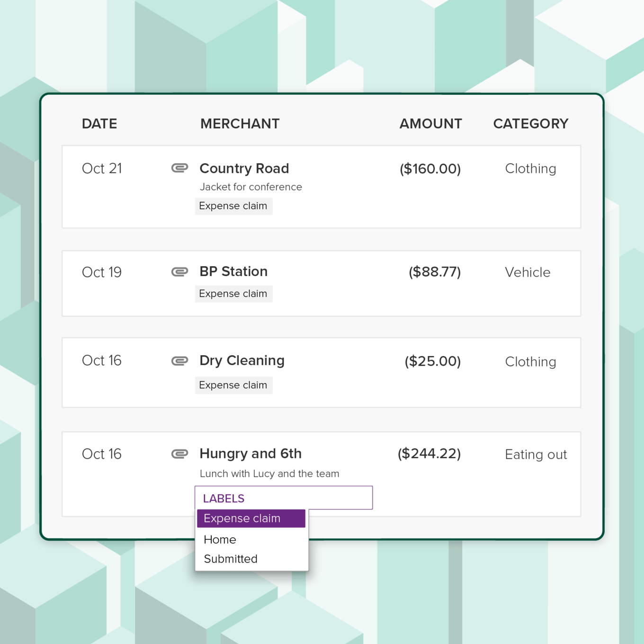
Task: Click the DATE column header
Action: [99, 124]
